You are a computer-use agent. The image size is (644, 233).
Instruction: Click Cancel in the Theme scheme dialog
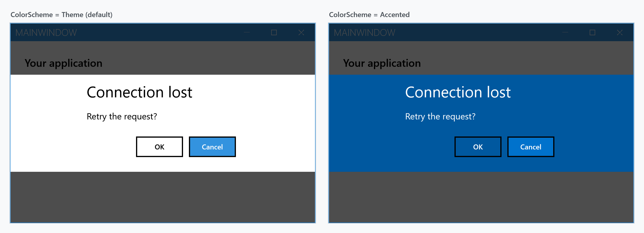(212, 147)
